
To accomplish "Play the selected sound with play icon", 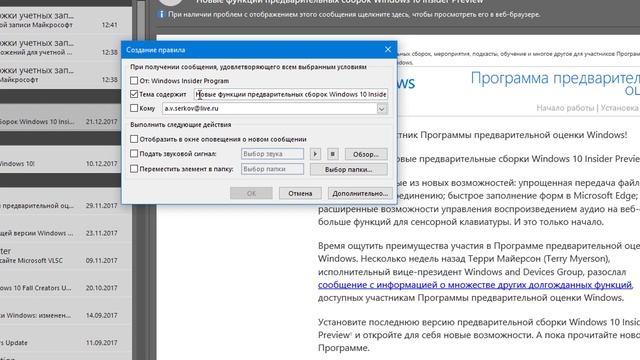I will 315,154.
